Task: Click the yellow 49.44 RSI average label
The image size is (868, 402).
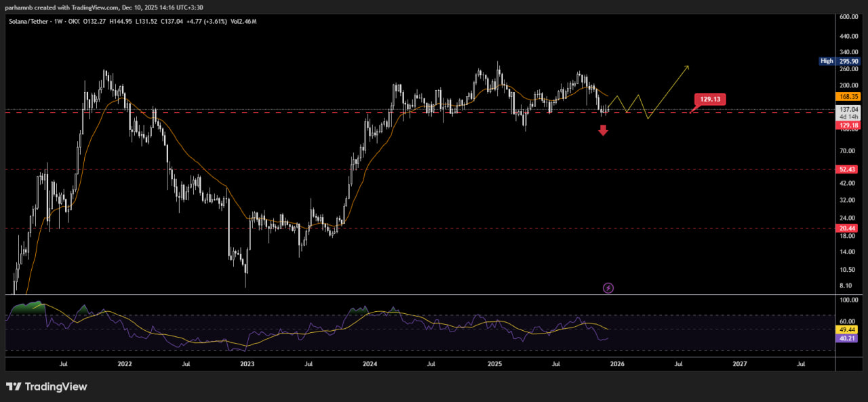Action: 849,329
